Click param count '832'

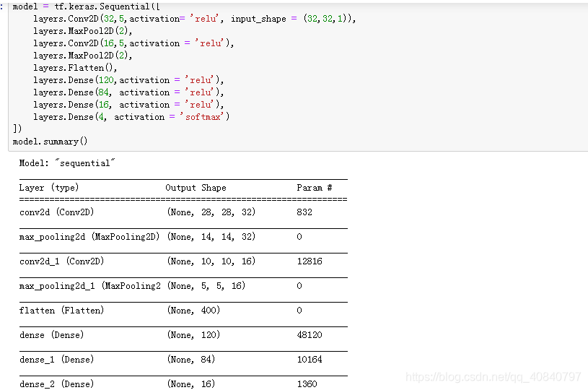tap(304, 212)
